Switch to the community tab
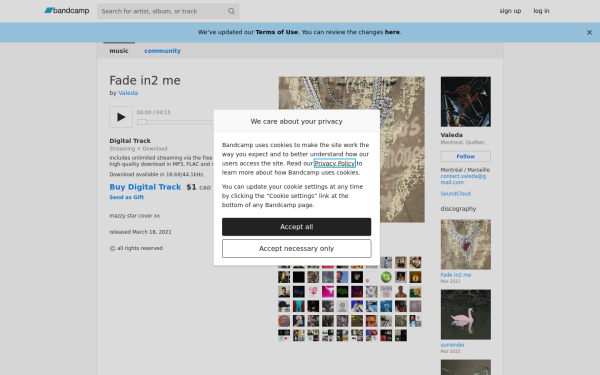The image size is (600, 375). [x=162, y=51]
